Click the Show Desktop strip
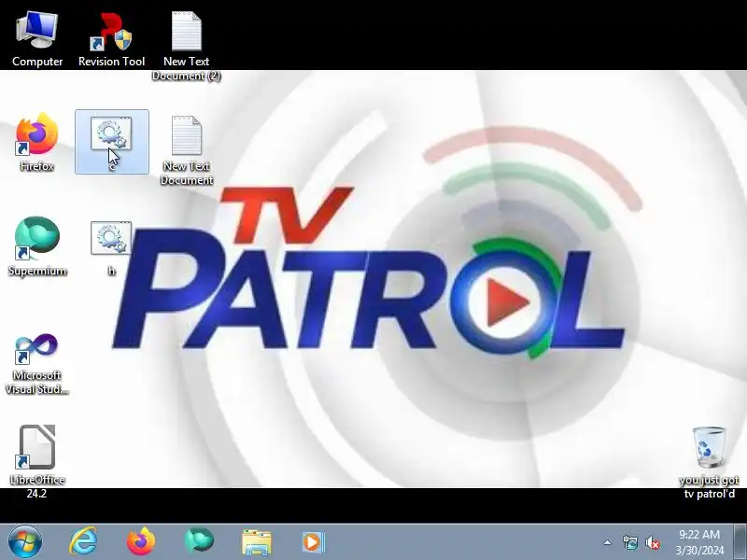Image resolution: width=747 pixels, height=560 pixels. pos(740,542)
